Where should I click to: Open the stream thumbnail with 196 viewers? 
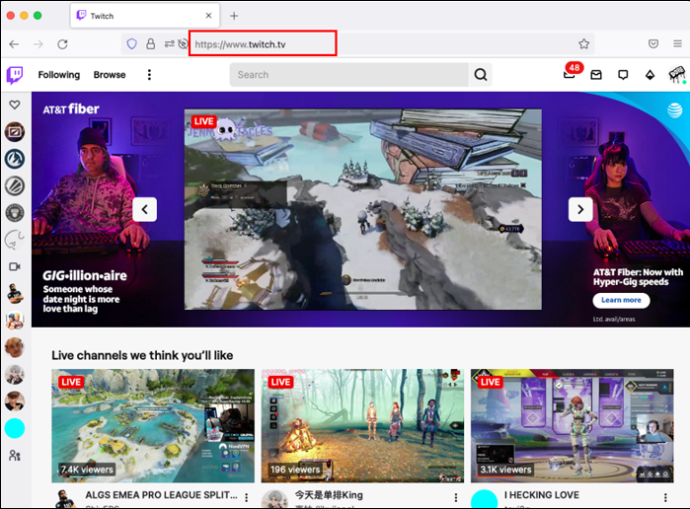(x=363, y=426)
